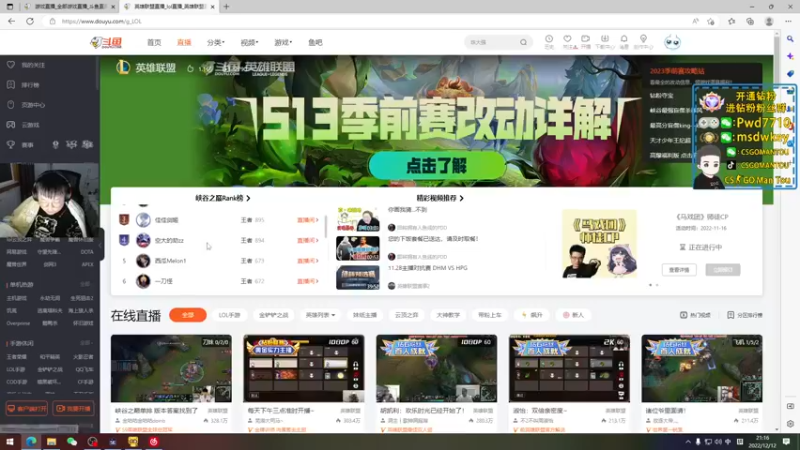Open notifications bell icon
Viewport: 800px width, 450px height.
click(624, 41)
